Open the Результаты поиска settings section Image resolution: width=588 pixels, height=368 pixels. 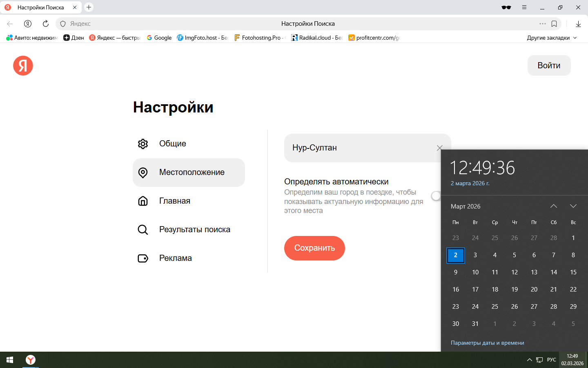(189, 230)
